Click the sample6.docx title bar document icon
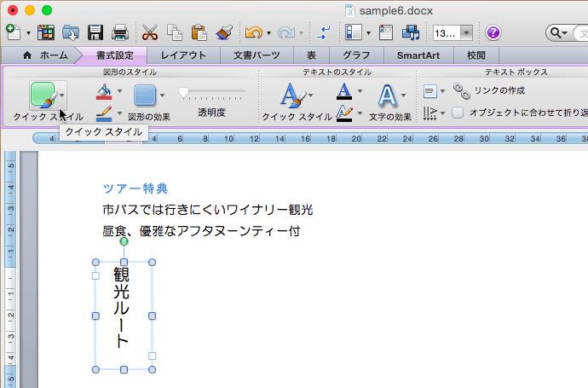Image resolution: width=588 pixels, height=388 pixels. [x=349, y=11]
